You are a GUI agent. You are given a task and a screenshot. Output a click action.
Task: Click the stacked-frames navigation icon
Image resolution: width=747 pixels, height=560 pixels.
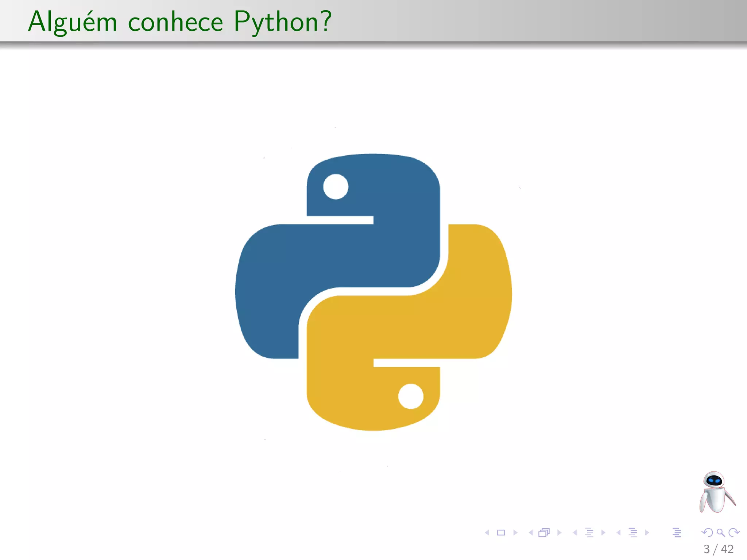click(x=544, y=533)
